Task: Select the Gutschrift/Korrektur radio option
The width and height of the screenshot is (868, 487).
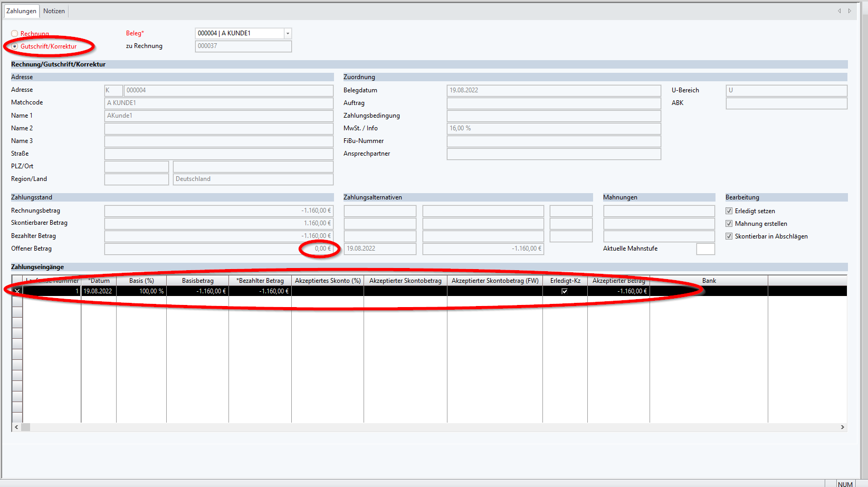Action: point(15,46)
